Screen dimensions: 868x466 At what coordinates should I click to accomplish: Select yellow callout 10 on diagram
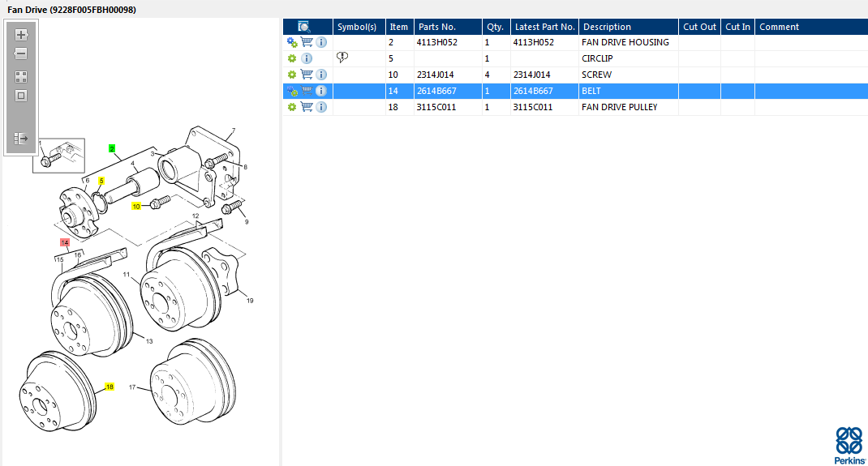(x=136, y=206)
